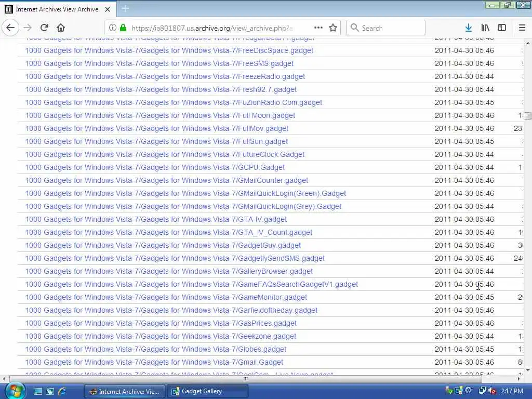Viewport: 532px width, 399px height.
Task: Open GTA-IV.gadget link
Action: [156, 220]
